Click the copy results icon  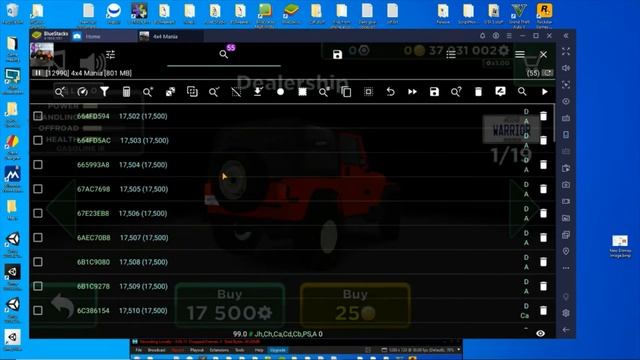[x=346, y=92]
